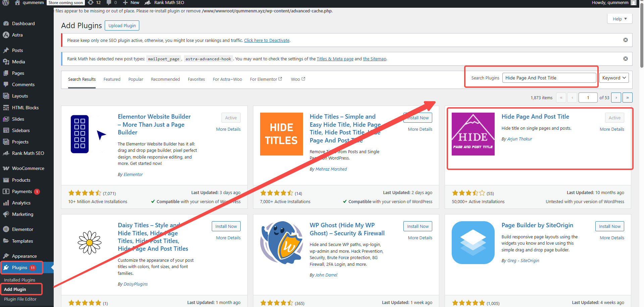This screenshot has width=644, height=307.
Task: Open the Elementor sidebar menu icon
Action: click(6, 229)
